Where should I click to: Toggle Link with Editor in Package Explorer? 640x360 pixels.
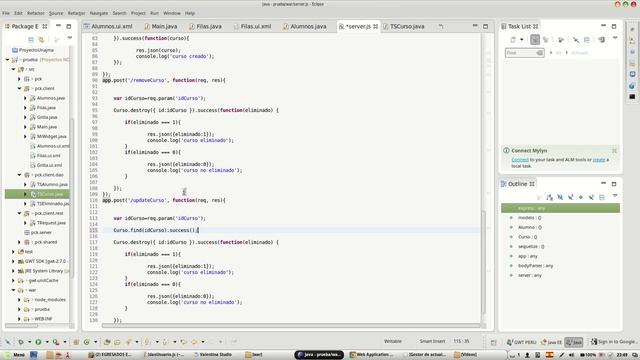pyautogui.click(x=41, y=40)
